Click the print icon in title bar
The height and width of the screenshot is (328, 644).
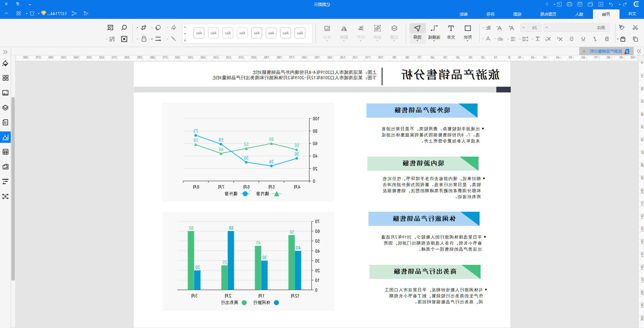pyautogui.click(x=569, y=4)
